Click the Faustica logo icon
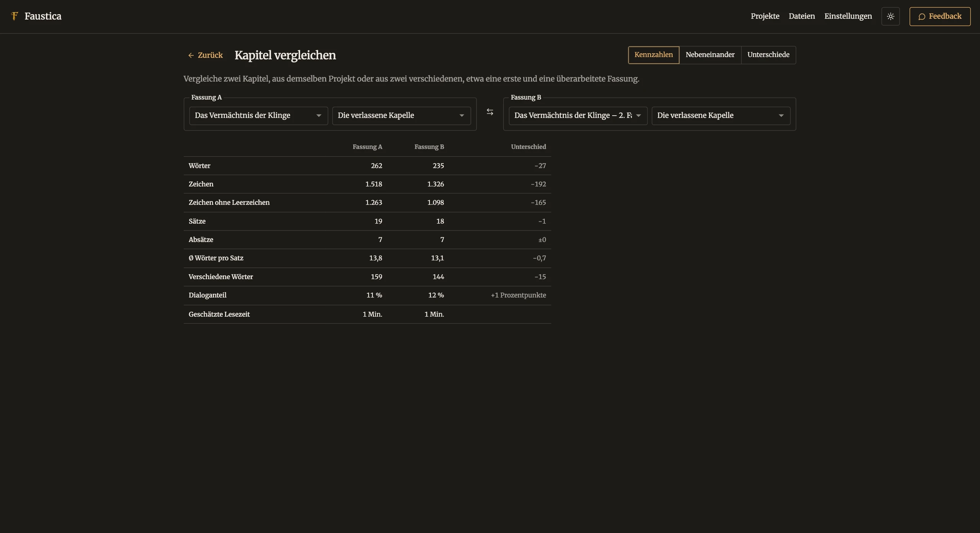The width and height of the screenshot is (980, 533). pos(15,16)
